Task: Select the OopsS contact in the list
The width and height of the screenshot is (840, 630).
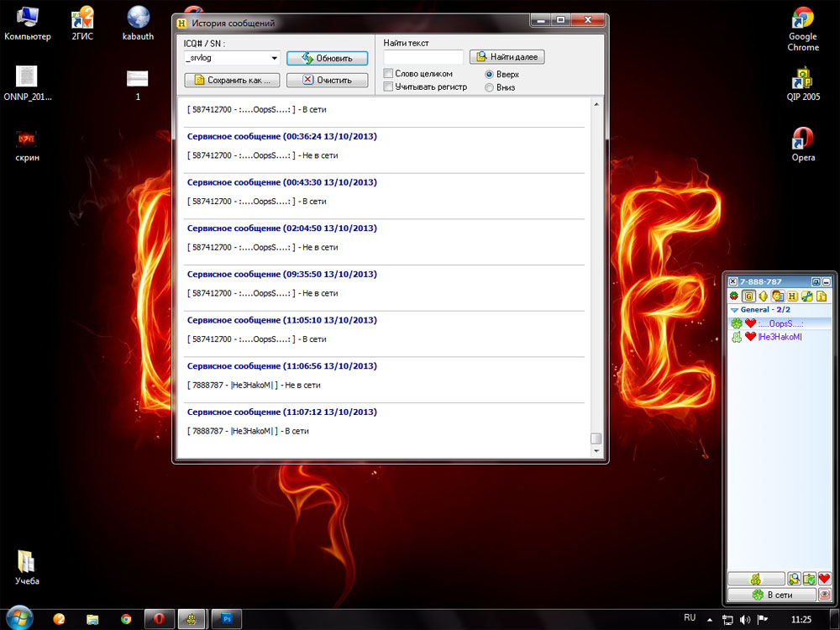Action: (x=780, y=323)
